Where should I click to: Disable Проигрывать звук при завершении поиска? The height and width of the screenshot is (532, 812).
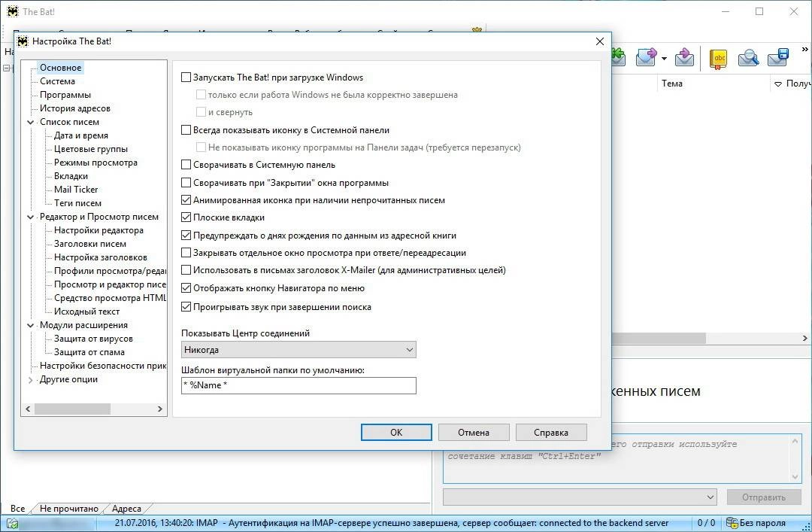tap(186, 307)
